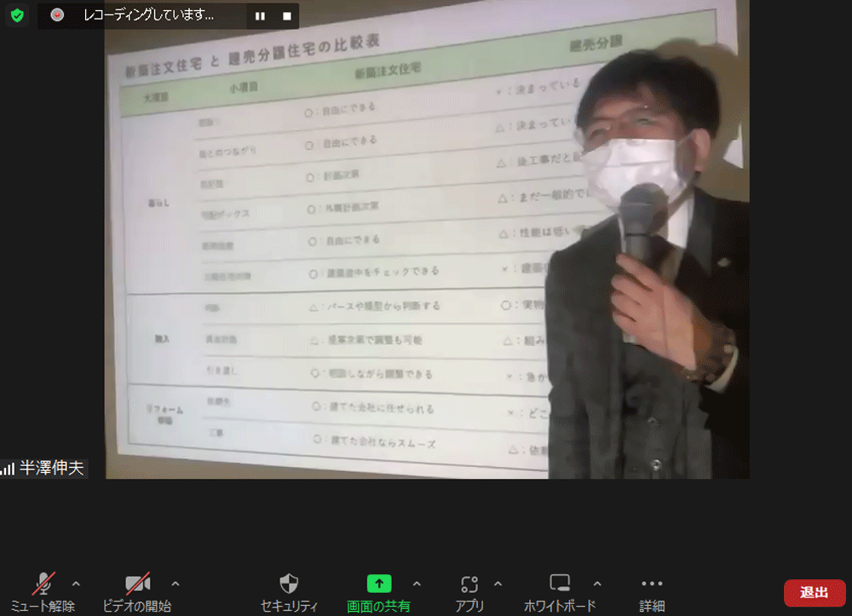
Task: Expand share options arrow beside 画面の共有
Action: click(417, 584)
